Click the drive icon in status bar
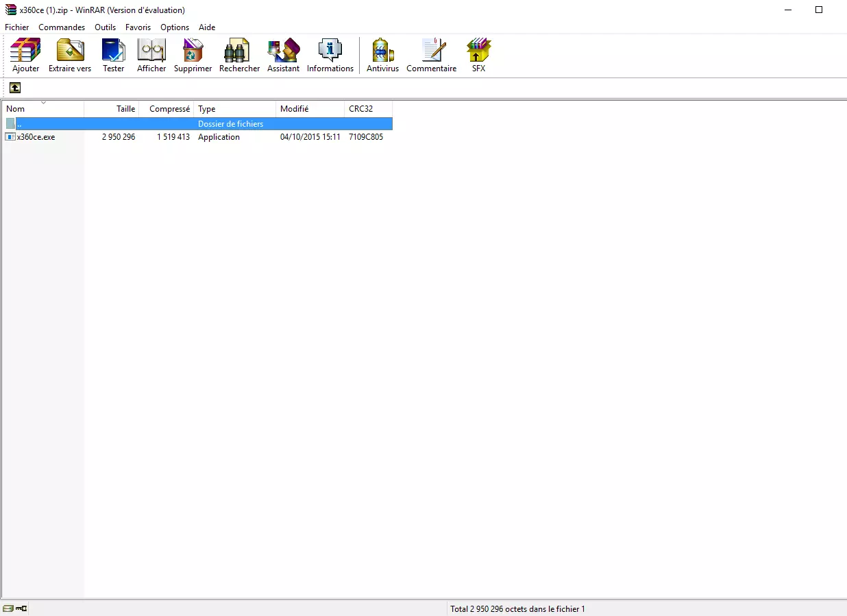The image size is (847, 616). point(8,608)
